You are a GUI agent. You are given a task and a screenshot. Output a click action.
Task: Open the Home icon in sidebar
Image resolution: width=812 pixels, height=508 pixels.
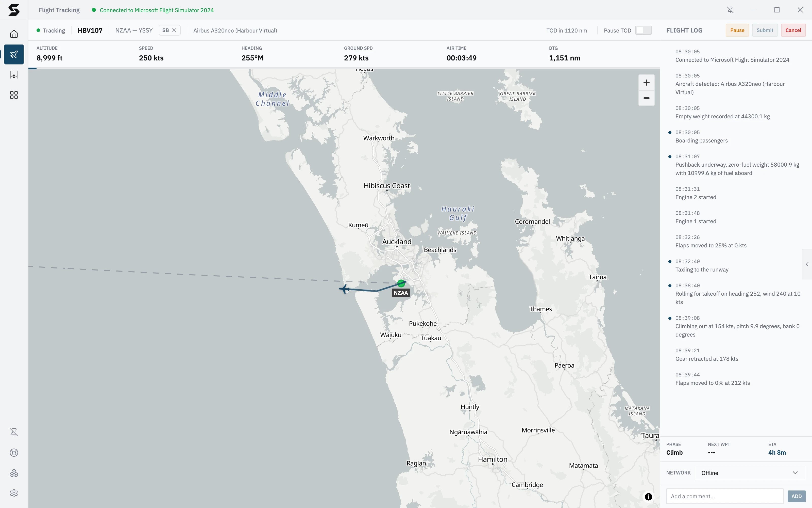(x=14, y=34)
